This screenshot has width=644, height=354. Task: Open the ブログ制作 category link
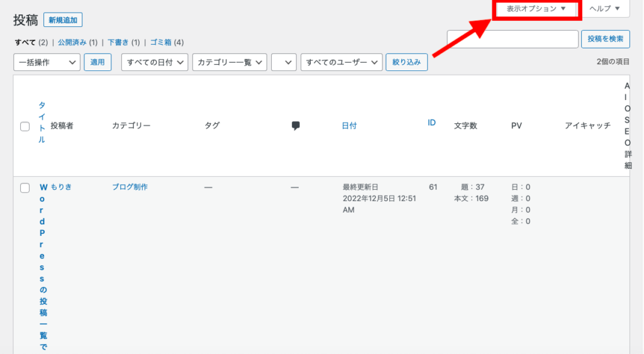130,187
